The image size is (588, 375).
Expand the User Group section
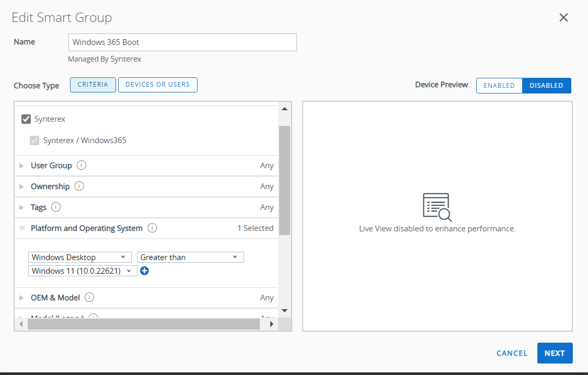pos(21,166)
